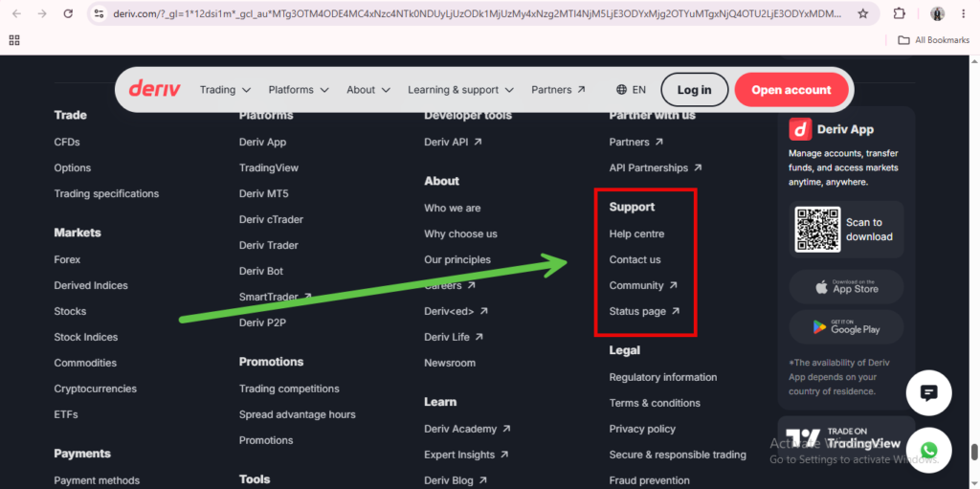
Task: Open the Regulatory information link
Action: click(x=663, y=377)
